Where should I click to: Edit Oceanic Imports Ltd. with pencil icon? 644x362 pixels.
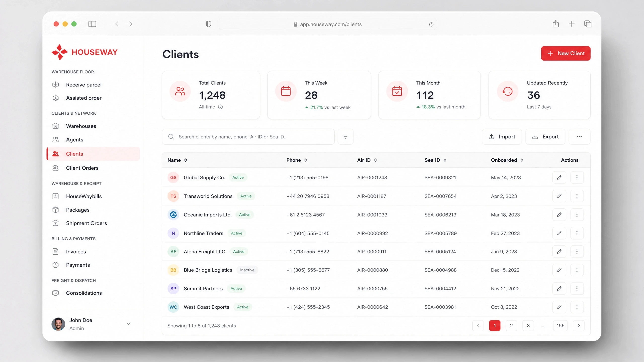[x=559, y=215]
